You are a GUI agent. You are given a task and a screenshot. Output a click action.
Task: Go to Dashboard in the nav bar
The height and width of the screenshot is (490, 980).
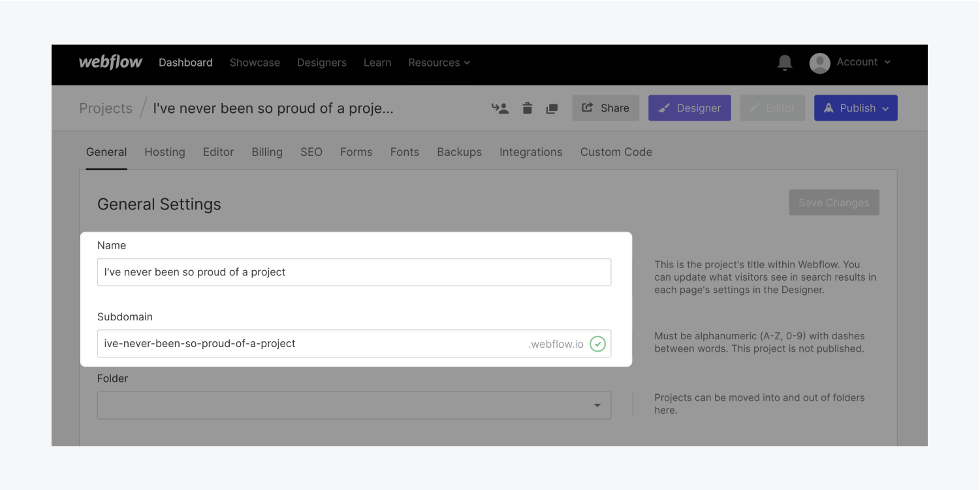185,63
